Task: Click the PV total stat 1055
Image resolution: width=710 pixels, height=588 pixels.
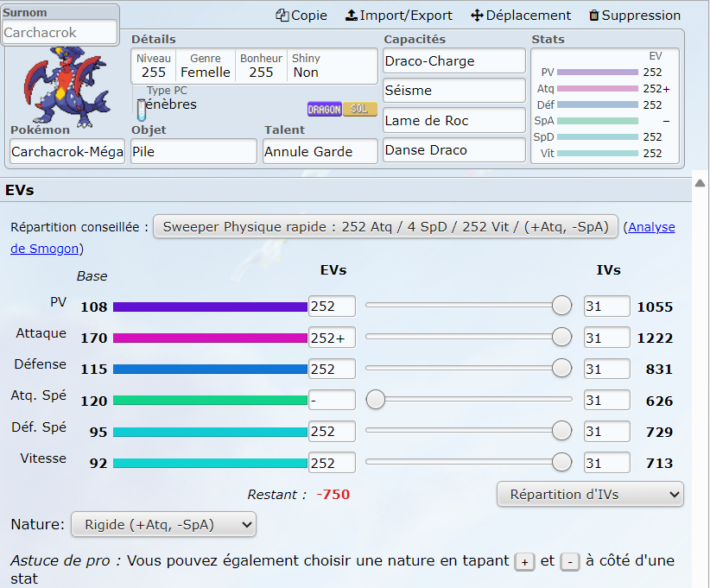Action: click(x=655, y=307)
